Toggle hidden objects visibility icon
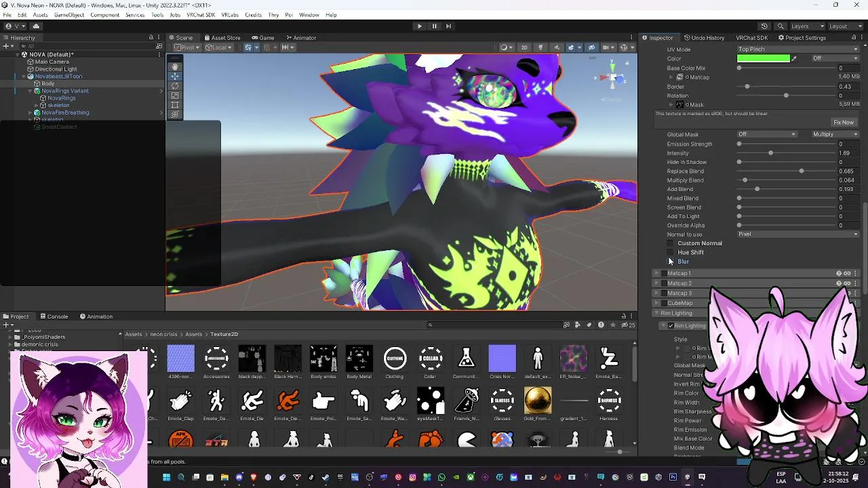This screenshot has width=868, height=488. [x=591, y=47]
